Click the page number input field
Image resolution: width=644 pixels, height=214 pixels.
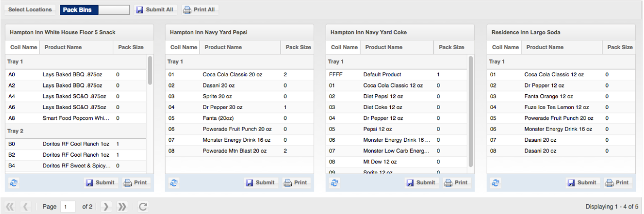point(68,207)
